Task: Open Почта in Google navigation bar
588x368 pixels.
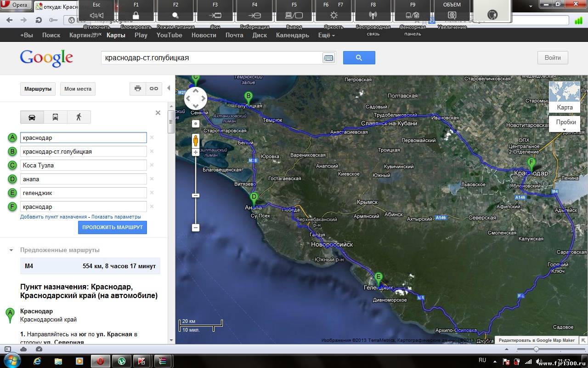Action: coord(234,35)
